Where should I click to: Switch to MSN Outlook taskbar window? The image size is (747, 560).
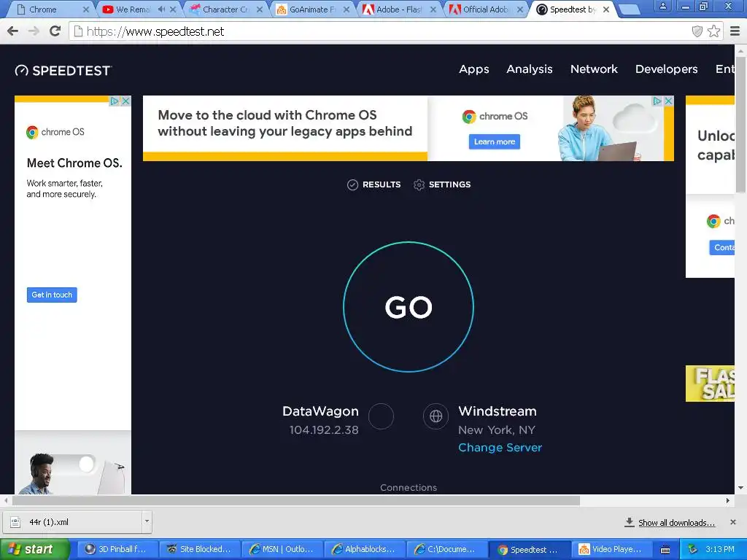(282, 550)
